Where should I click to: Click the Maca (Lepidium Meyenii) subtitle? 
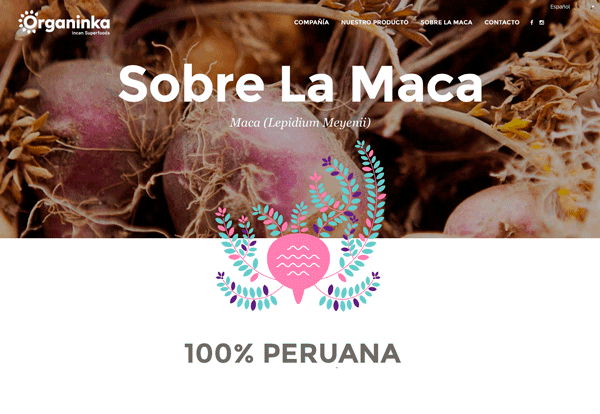pyautogui.click(x=300, y=123)
